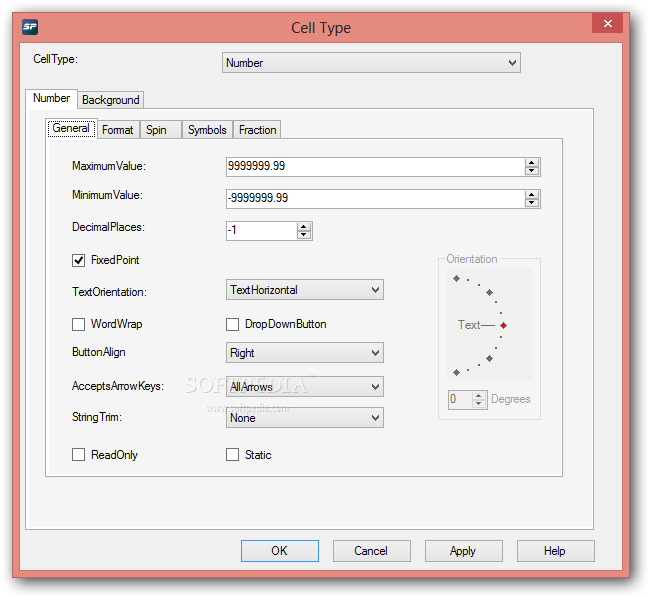Enable the Static checkbox

click(x=233, y=455)
